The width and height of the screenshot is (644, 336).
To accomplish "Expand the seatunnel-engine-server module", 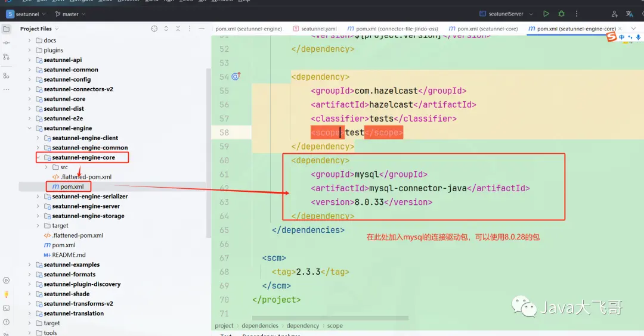I will tap(38, 206).
